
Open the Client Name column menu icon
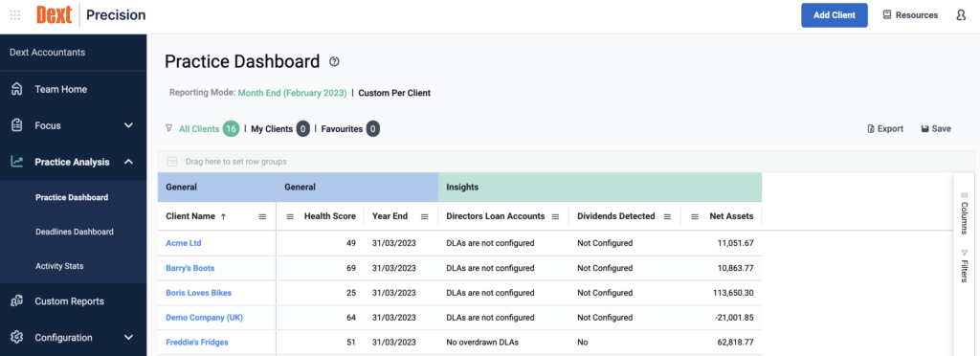coord(262,216)
